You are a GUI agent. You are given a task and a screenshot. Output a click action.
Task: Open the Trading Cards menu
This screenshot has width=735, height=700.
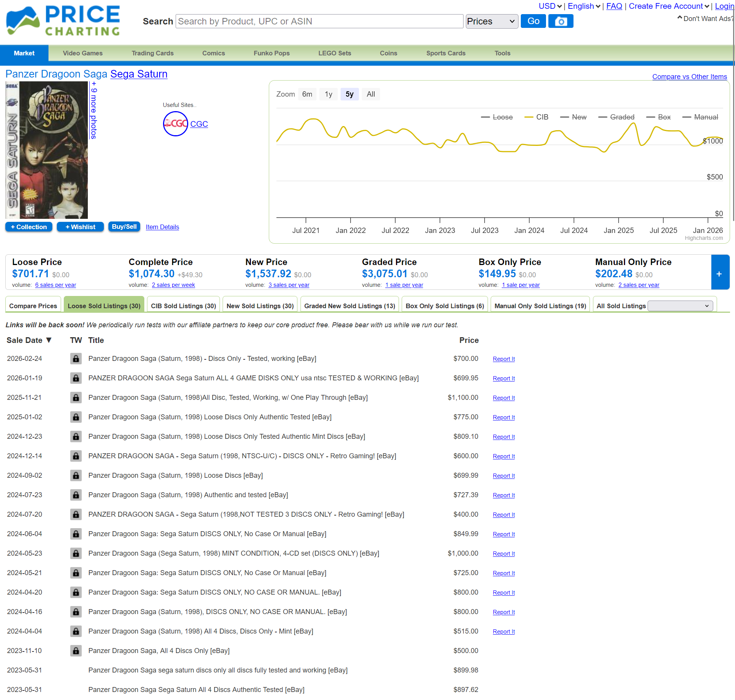click(152, 53)
